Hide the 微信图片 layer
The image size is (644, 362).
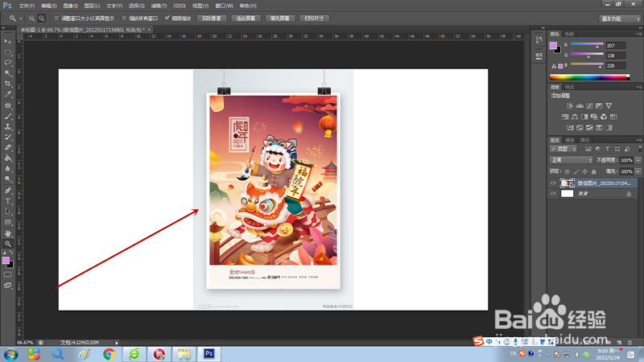coord(553,183)
